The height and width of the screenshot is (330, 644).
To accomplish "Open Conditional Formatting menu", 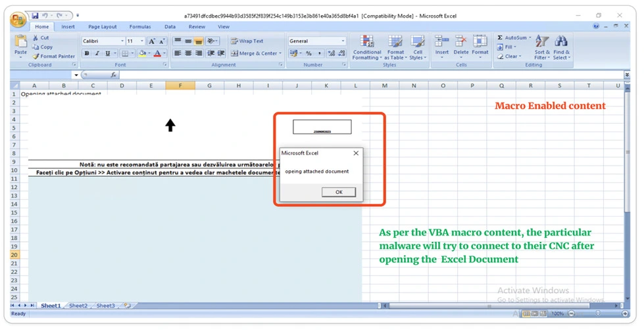I will point(367,47).
